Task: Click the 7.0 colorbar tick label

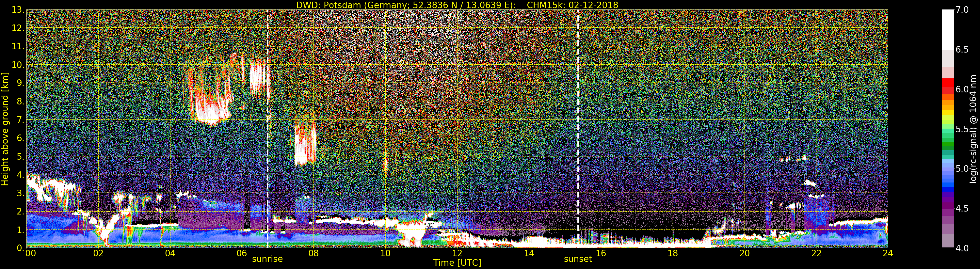Action: [x=962, y=10]
